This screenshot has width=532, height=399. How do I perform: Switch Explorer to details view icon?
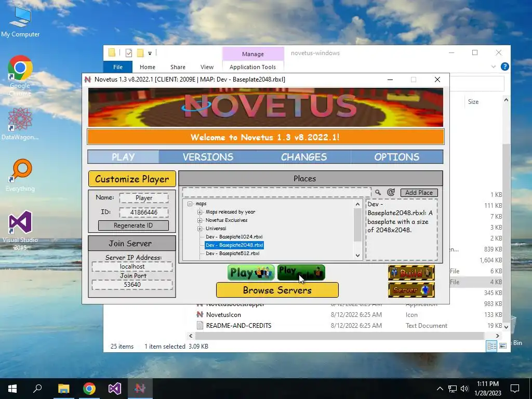coord(491,345)
